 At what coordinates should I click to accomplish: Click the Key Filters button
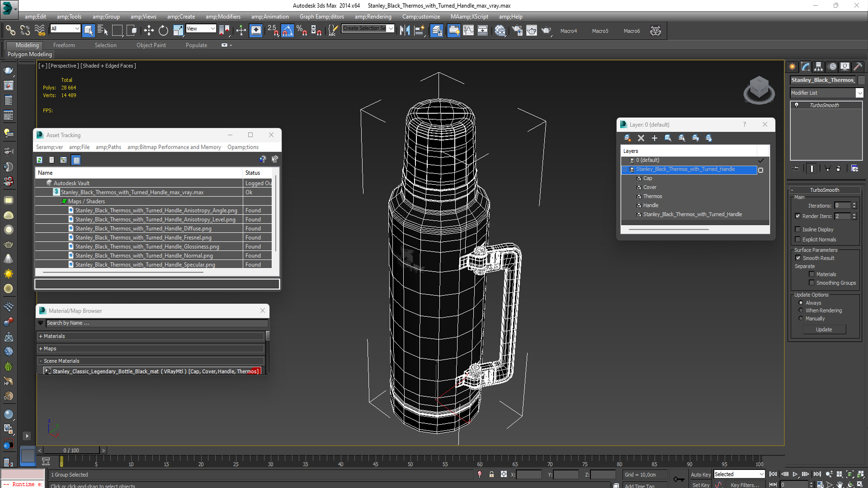[x=745, y=485]
